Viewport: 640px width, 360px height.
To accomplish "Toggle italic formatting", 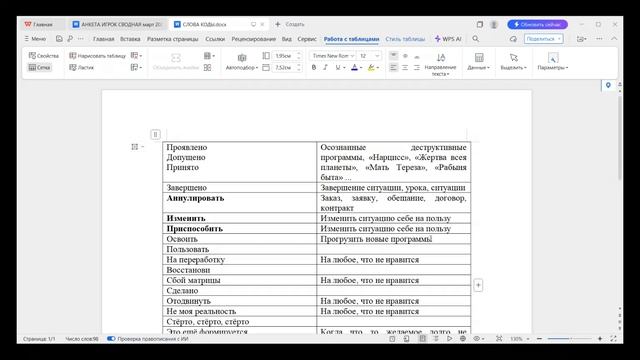I will [325, 67].
